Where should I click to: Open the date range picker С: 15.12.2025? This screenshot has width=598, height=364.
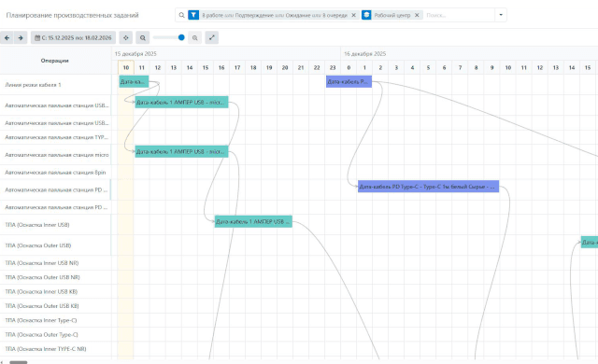coord(73,37)
